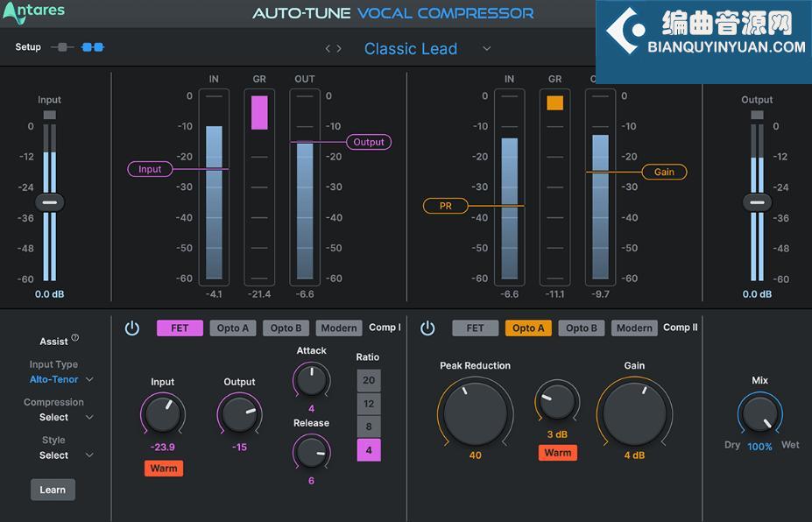Click the Peak Reduction knob
This screenshot has width=812, height=522.
click(x=476, y=413)
